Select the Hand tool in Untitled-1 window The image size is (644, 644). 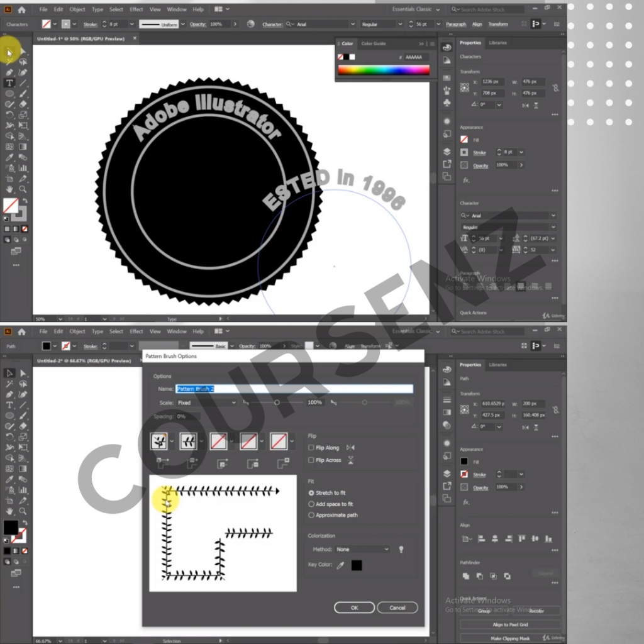(9, 189)
